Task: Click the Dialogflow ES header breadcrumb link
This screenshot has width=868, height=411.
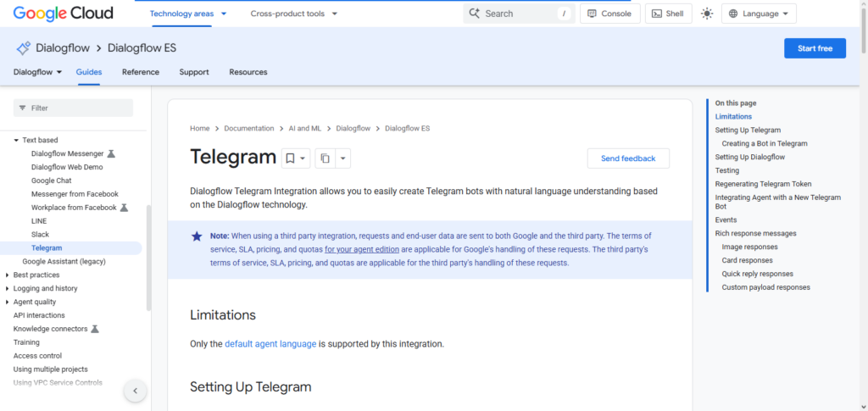Action: tap(142, 48)
